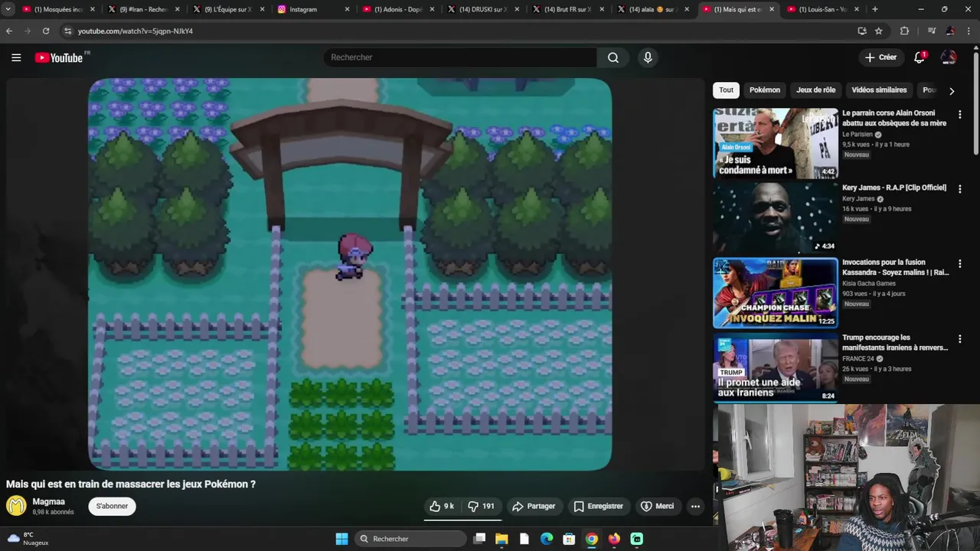This screenshot has width=980, height=551.
Task: Click the Créer button
Action: click(880, 57)
